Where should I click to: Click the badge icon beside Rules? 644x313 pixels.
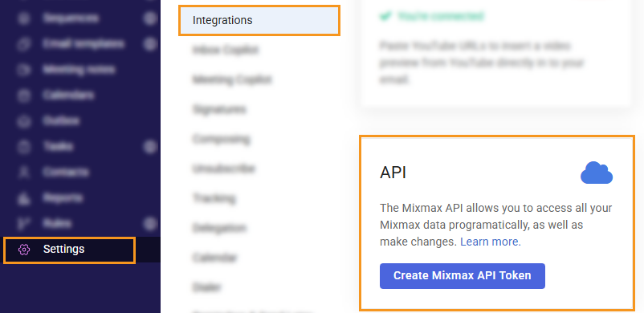[151, 223]
